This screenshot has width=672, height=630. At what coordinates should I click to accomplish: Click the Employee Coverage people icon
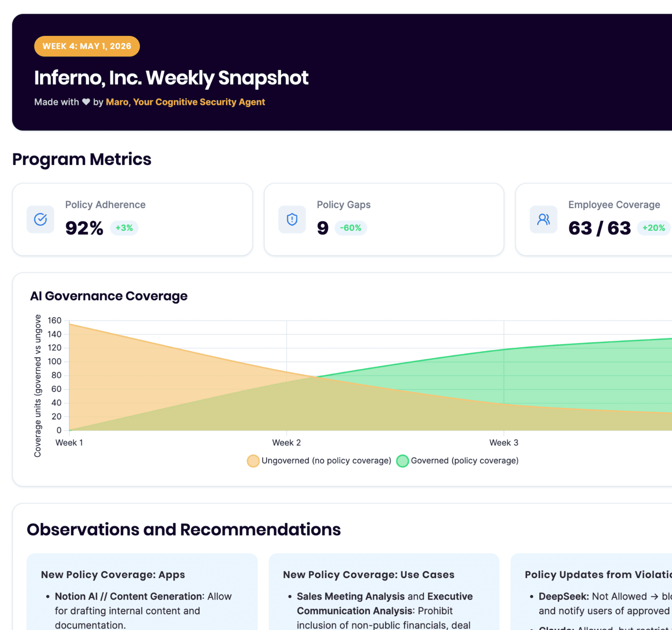click(544, 219)
